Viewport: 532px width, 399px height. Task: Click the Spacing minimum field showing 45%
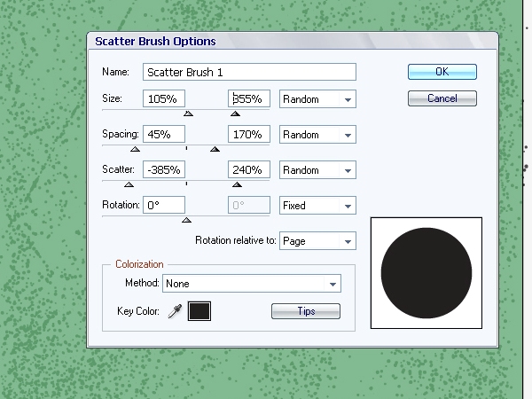click(x=164, y=134)
